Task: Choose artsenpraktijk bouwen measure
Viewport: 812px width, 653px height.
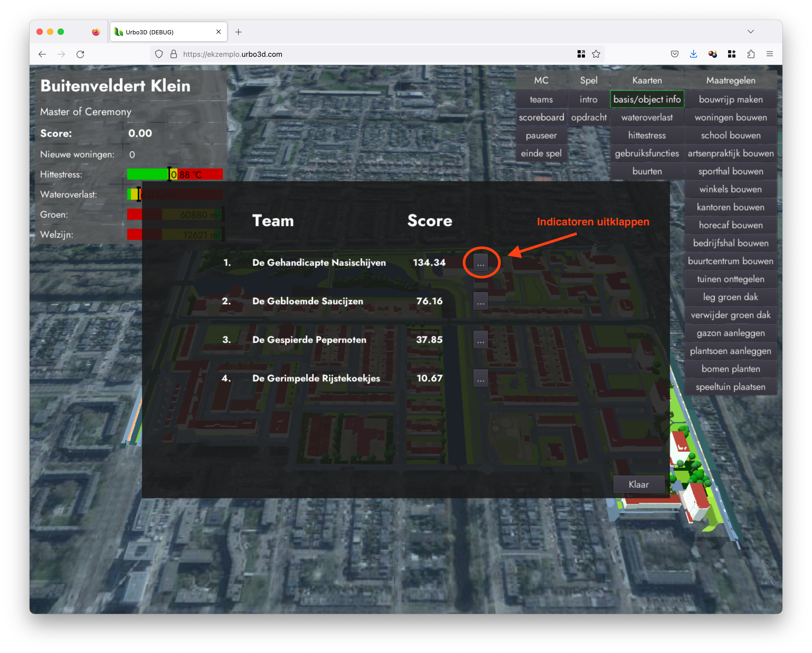Action: [731, 153]
